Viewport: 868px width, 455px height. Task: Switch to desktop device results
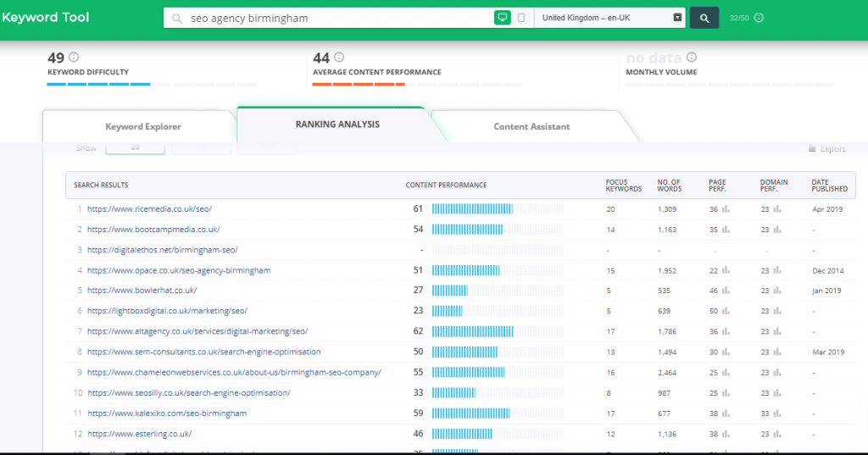pyautogui.click(x=503, y=18)
